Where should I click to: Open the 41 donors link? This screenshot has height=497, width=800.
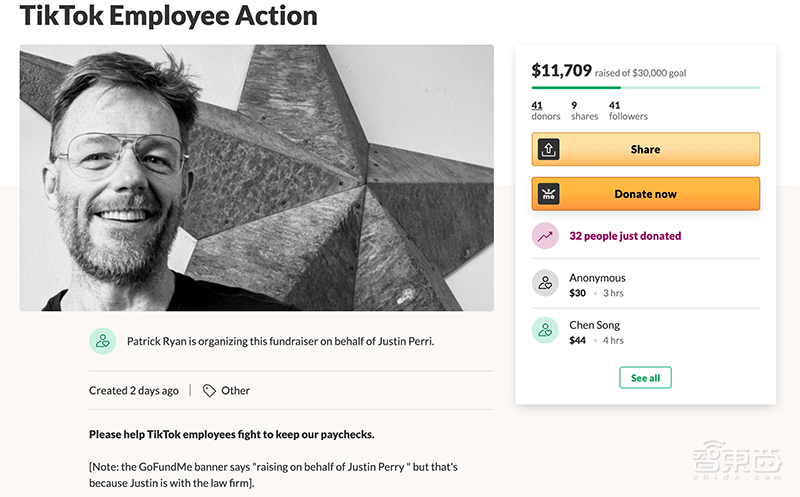click(545, 110)
